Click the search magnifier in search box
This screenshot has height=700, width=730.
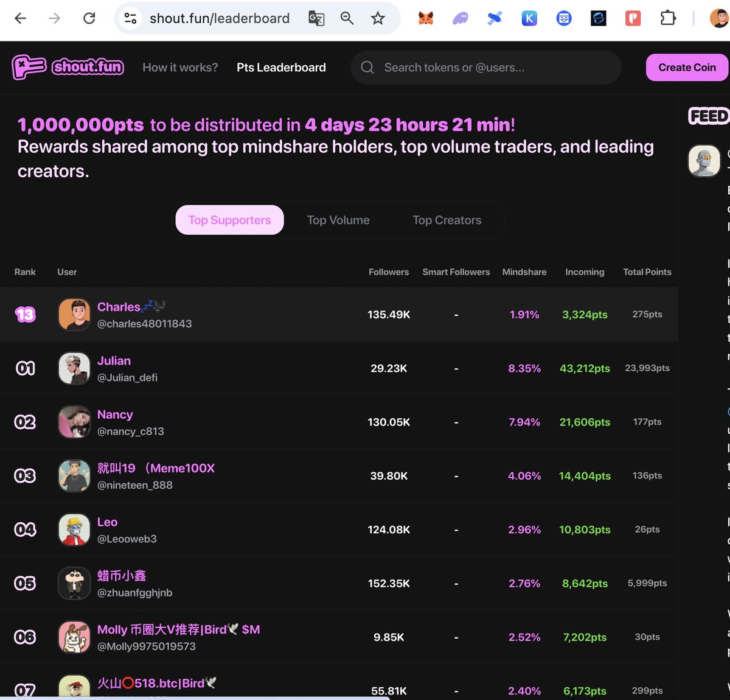(367, 68)
